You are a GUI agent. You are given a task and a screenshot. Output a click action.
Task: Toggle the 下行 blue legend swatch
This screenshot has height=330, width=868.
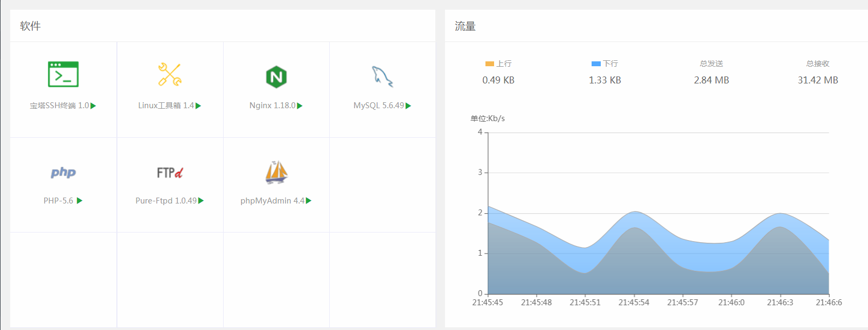click(596, 64)
